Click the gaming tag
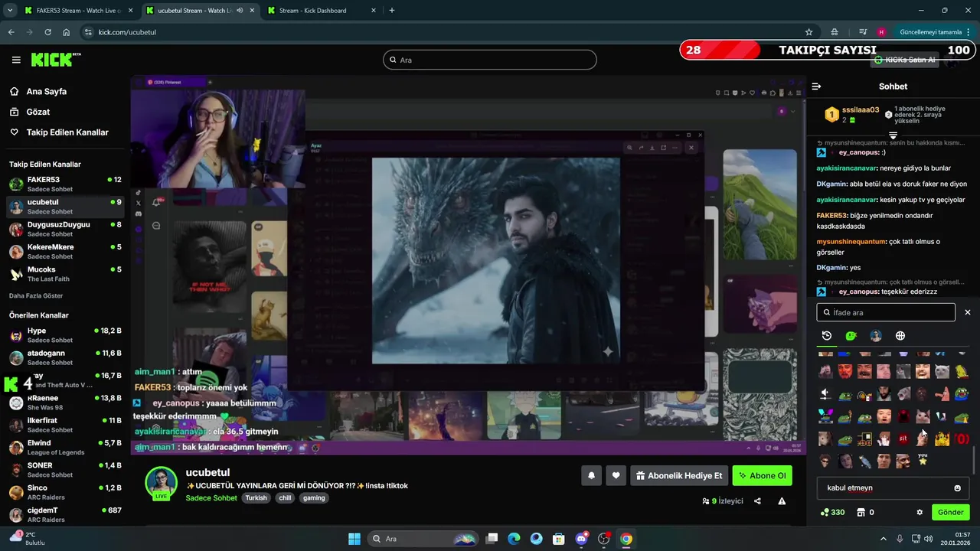The image size is (980, 551). point(314,497)
